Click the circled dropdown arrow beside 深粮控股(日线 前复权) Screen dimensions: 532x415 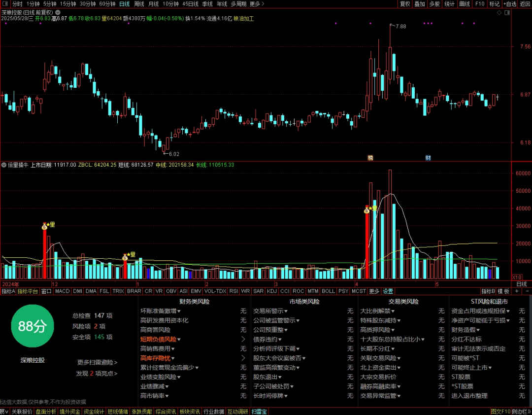58,12
